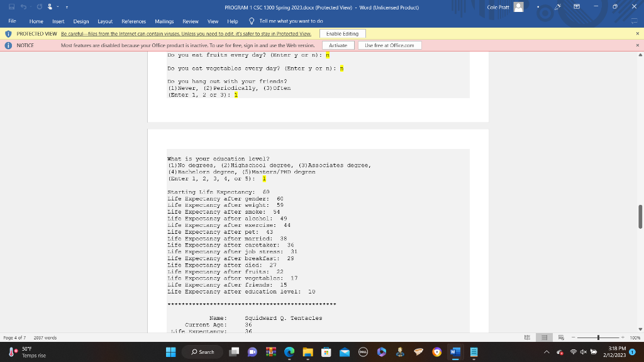The height and width of the screenshot is (362, 644).
Task: Open clock and date 3:18 PM
Action: coord(614,352)
